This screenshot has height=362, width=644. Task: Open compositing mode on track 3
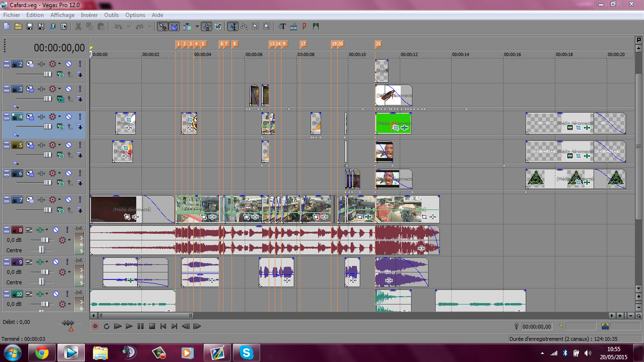[x=60, y=99]
